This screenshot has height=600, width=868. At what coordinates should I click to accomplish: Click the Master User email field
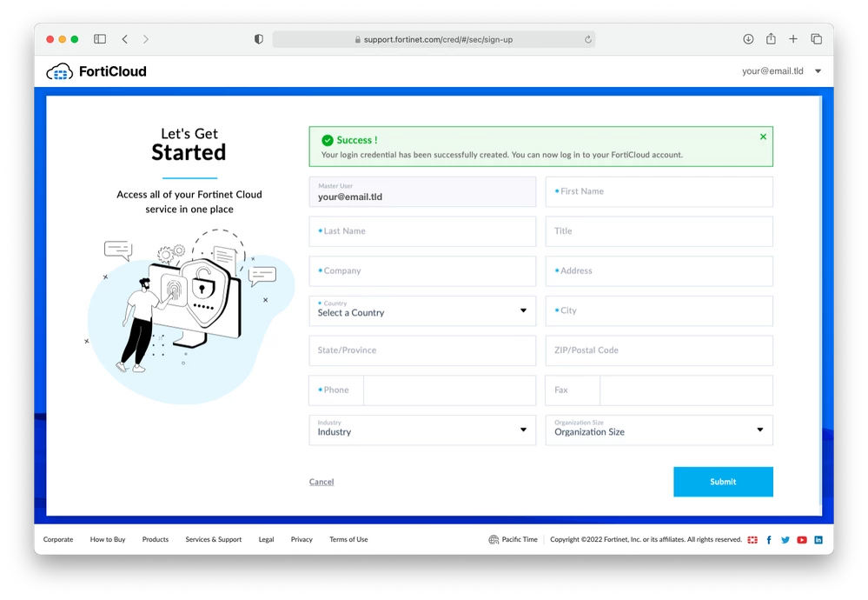pos(422,191)
